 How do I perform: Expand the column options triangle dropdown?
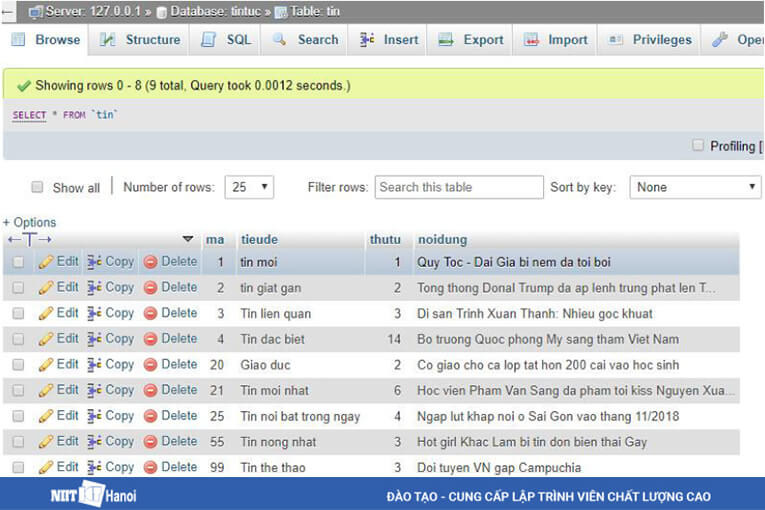click(188, 240)
